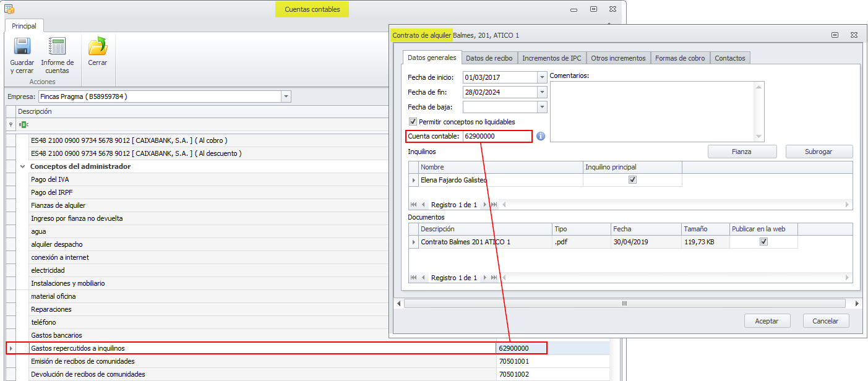
Task: Expand Elena Fajardo Galisteo row indicator
Action: click(414, 180)
